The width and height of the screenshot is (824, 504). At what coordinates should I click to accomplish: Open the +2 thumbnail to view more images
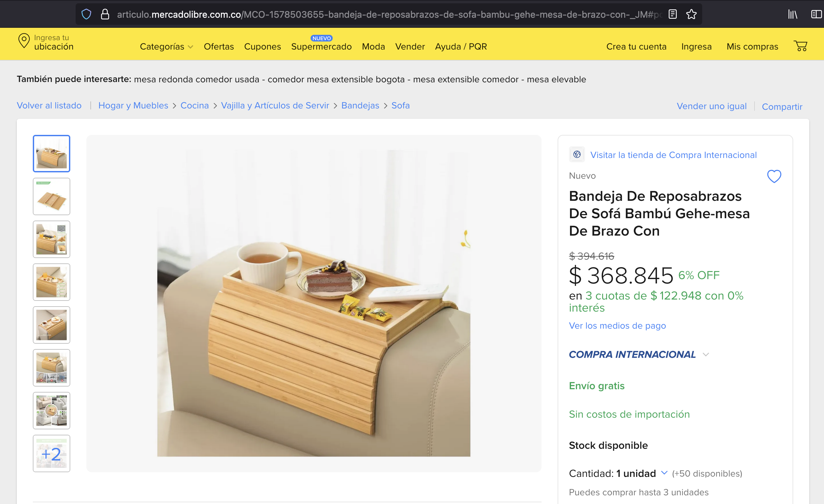(51, 453)
